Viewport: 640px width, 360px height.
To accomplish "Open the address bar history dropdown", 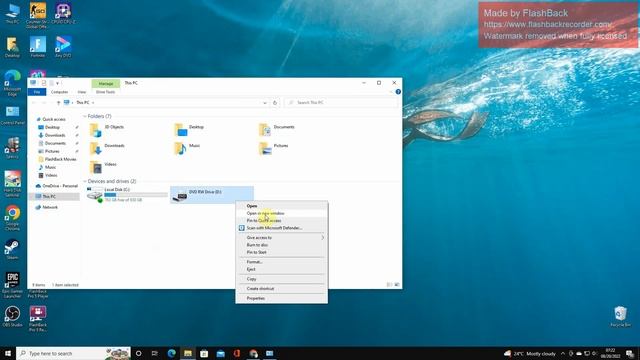I will coord(264,102).
